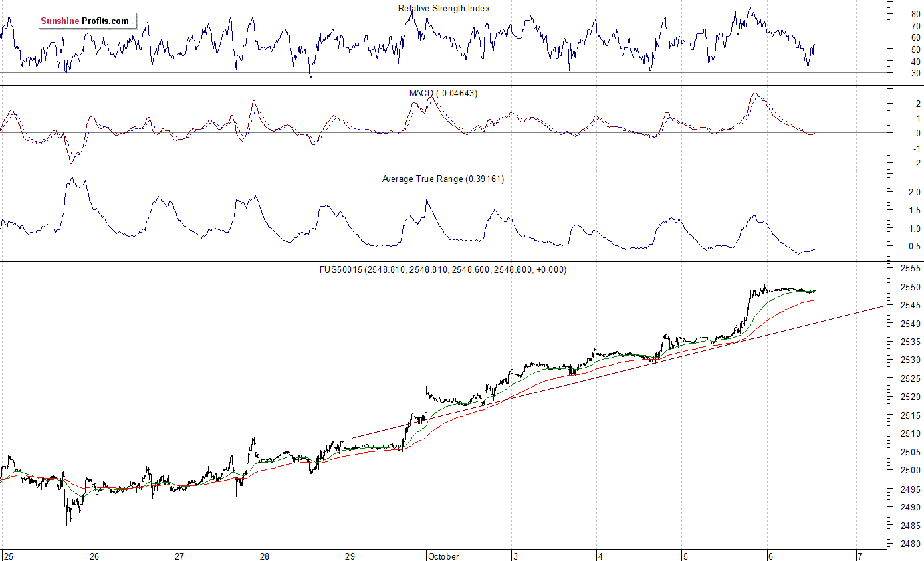This screenshot has width=924, height=561.
Task: Click the -1 value on the MACD scale
Action: tap(917, 148)
